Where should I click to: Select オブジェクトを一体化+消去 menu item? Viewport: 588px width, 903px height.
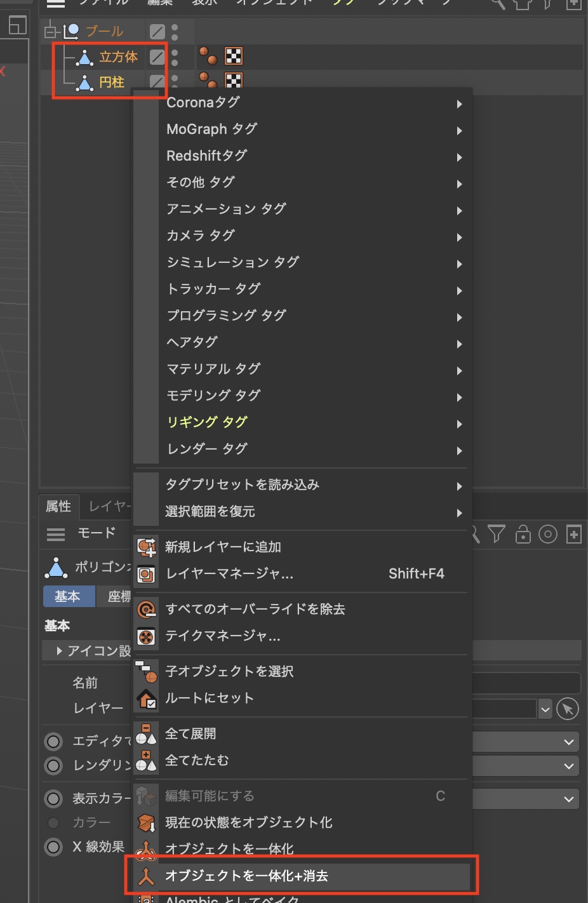coord(246,876)
